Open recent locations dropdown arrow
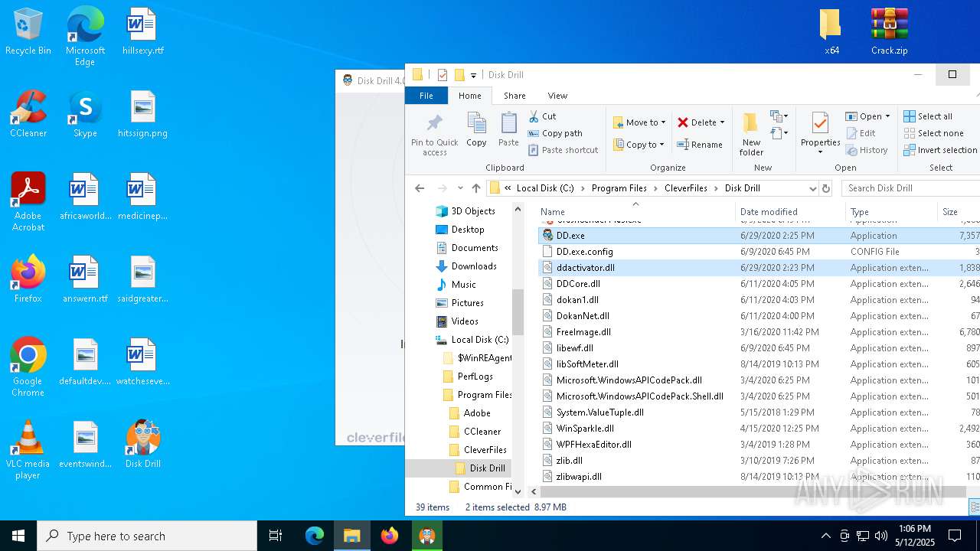This screenshot has width=980, height=551. [x=460, y=188]
